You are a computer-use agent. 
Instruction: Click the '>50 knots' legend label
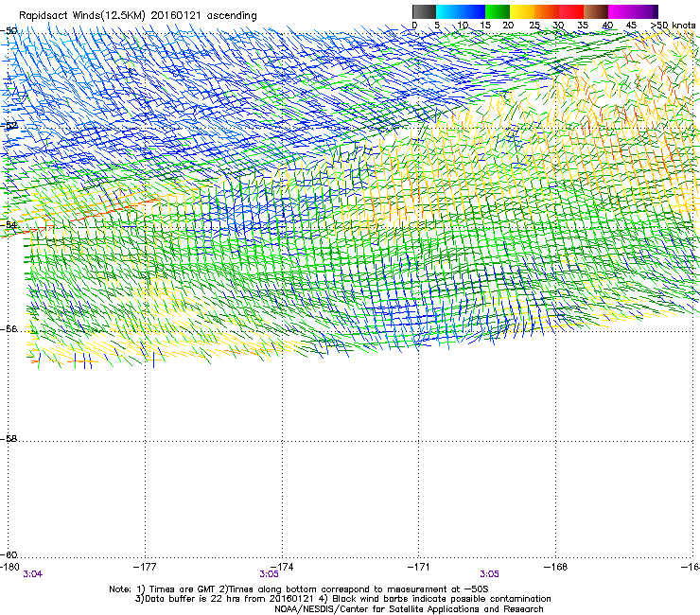[673, 26]
